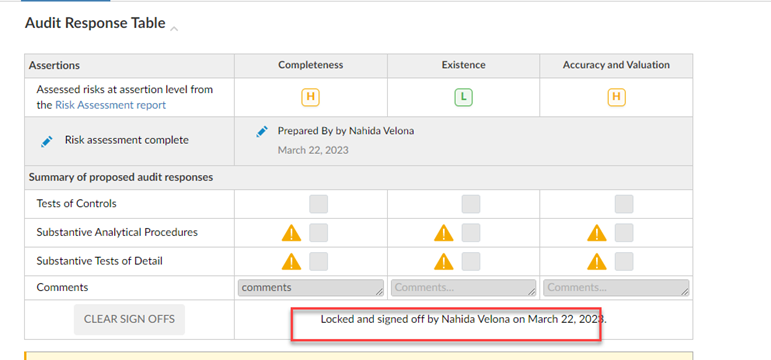Click the Accuracy and Valuation H badge

point(616,97)
